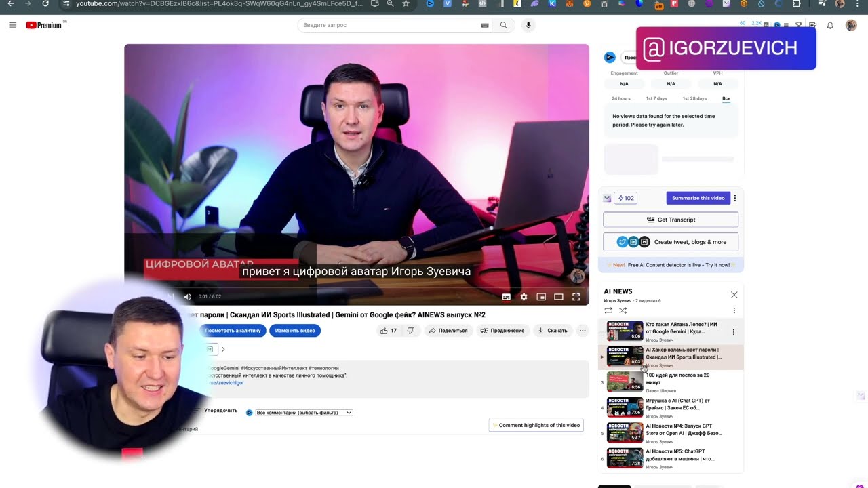Select the 24 hours period tab

tap(620, 98)
